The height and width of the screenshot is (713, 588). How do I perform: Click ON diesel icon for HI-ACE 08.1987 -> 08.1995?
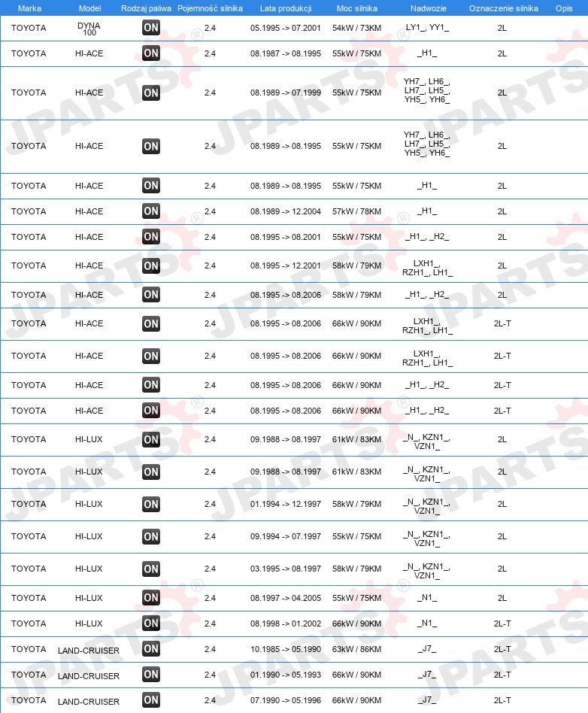(x=151, y=53)
